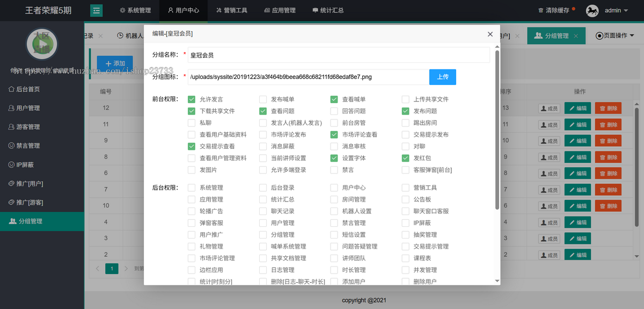Viewport: 644px width, 309px height.
Task: Open 成员 members for row 编号 10
Action: click(x=550, y=206)
